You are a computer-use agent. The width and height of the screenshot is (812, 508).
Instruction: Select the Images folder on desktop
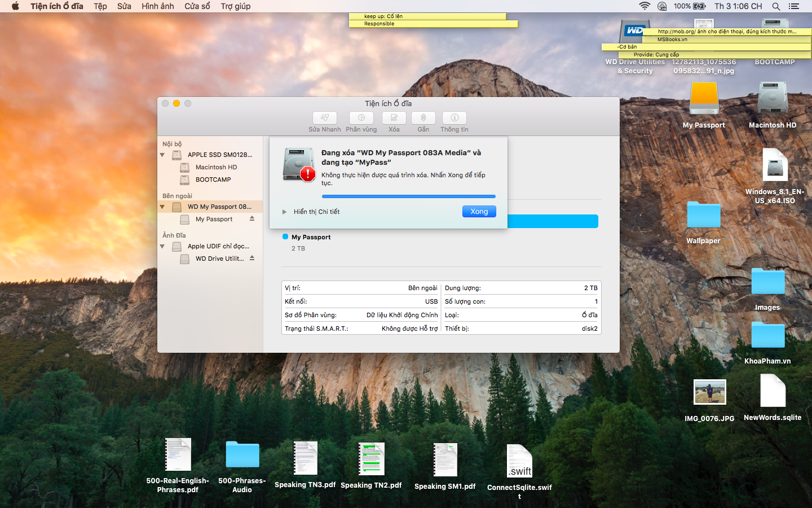[x=767, y=281]
